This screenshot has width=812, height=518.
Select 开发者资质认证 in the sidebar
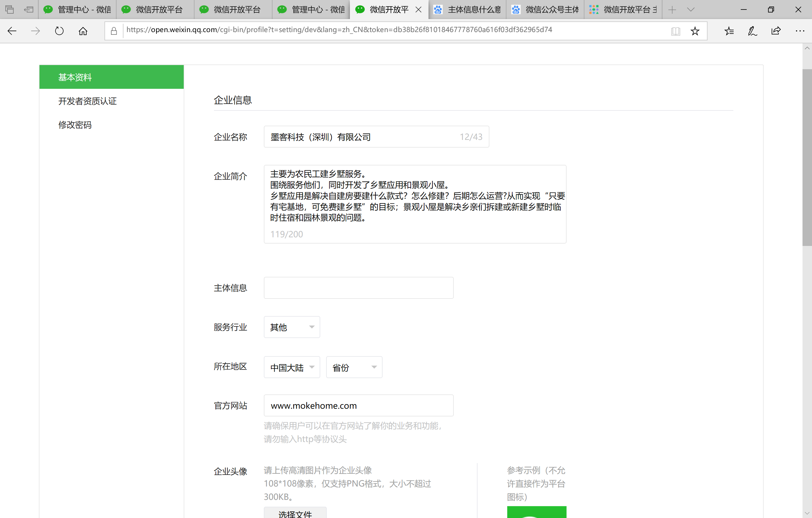coord(87,101)
